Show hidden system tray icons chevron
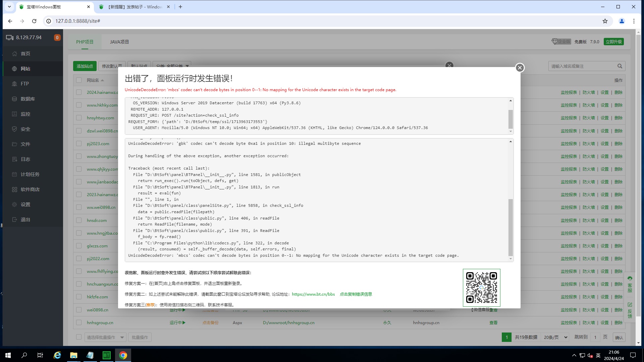Image resolution: width=644 pixels, height=362 pixels. pos(574,355)
